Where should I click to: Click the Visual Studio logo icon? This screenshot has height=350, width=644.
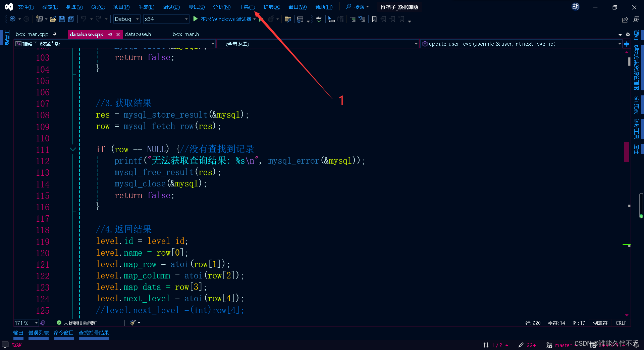9,7
